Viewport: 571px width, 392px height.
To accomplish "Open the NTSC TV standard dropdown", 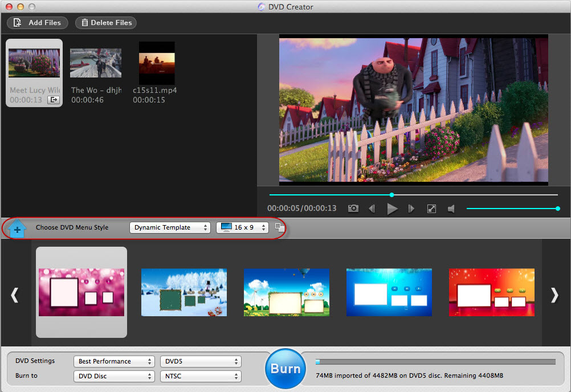I will tap(201, 376).
